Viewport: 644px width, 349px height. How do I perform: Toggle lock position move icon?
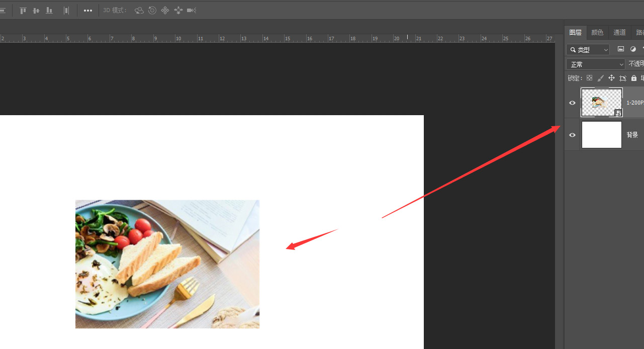611,78
